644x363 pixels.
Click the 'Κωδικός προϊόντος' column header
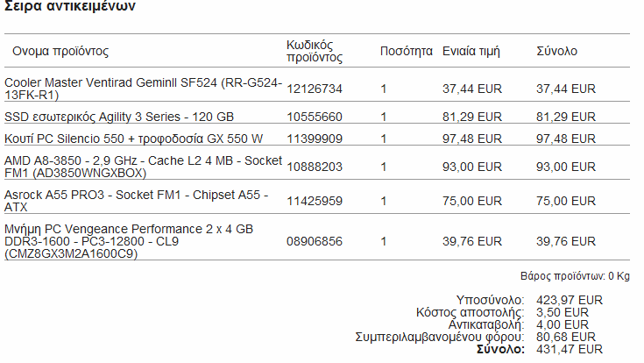click(314, 51)
